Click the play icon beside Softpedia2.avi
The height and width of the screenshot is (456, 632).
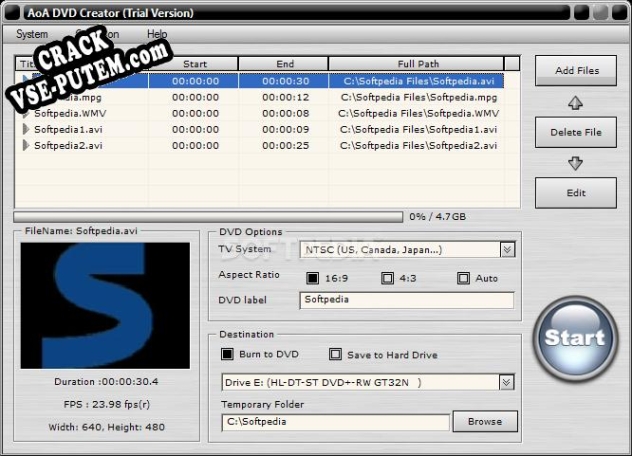coord(26,146)
